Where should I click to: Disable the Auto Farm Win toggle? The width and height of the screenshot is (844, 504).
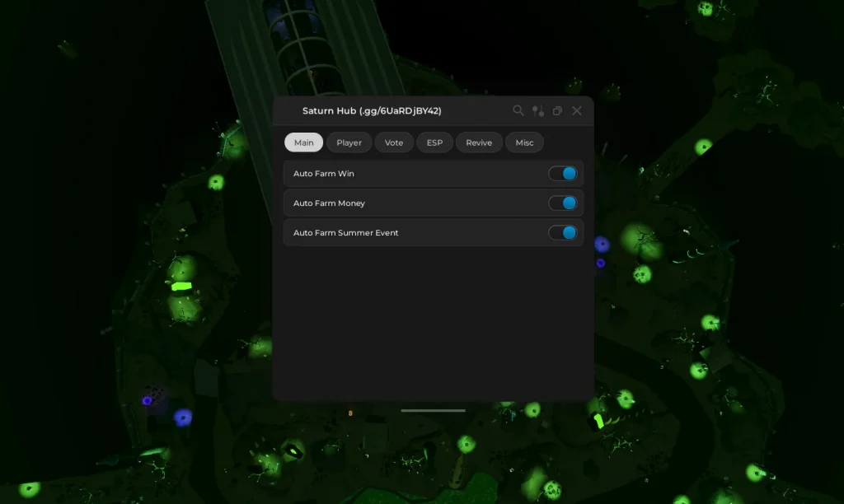click(x=563, y=174)
